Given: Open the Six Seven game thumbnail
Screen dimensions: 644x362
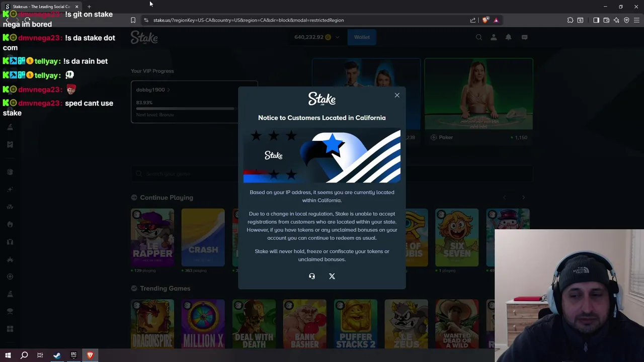Looking at the screenshot, I should [457, 237].
